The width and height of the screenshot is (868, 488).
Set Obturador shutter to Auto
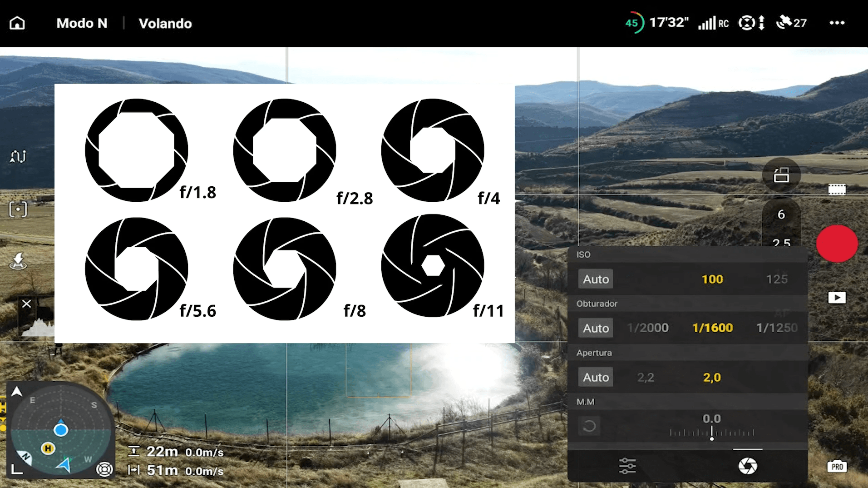click(596, 328)
